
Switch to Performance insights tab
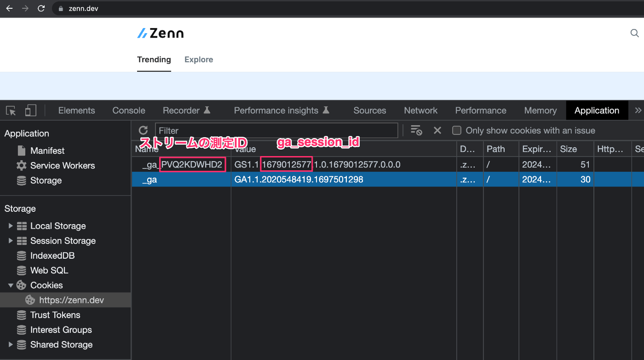[282, 110]
